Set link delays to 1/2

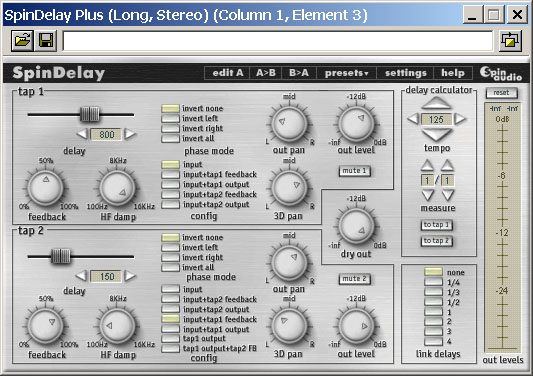tap(433, 302)
